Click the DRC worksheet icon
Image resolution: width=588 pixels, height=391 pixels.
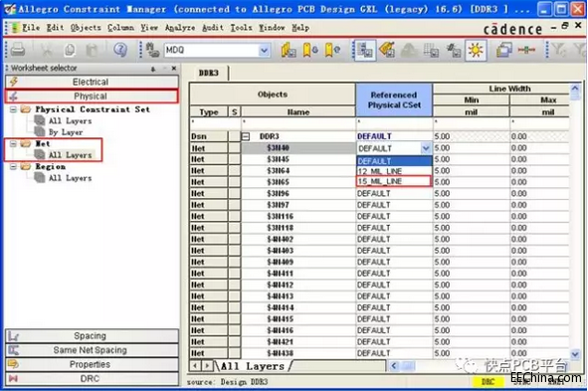14,378
